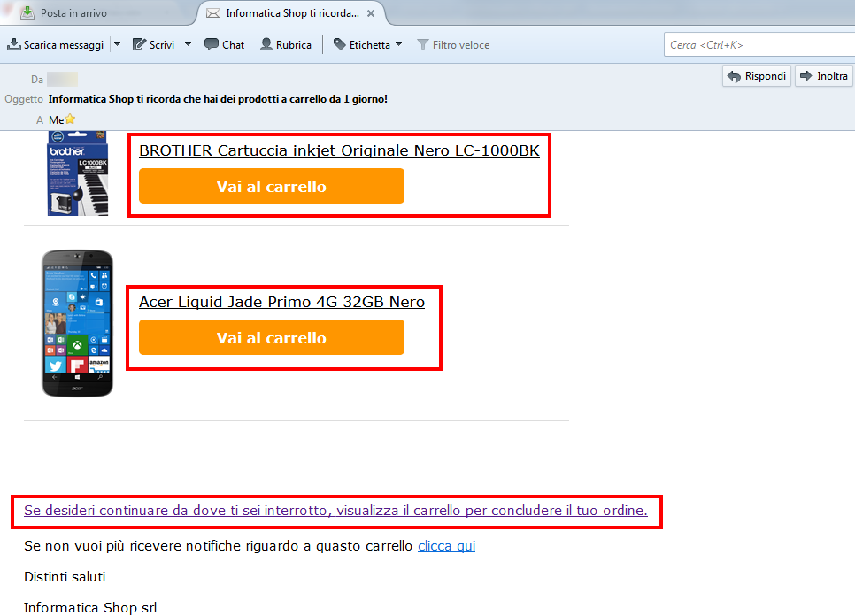Open the Acer Liquid Jade Primo 4G link

(x=282, y=302)
